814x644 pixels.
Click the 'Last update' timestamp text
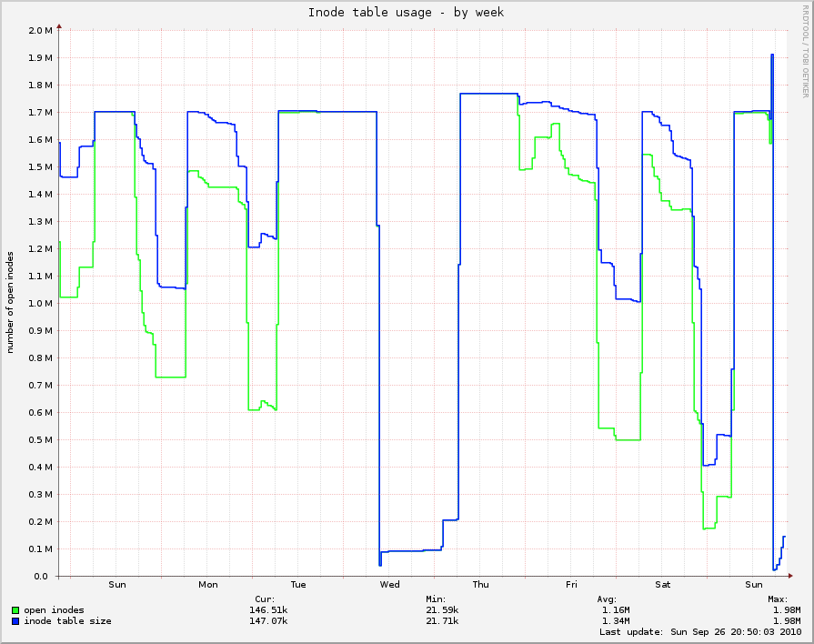tap(700, 632)
